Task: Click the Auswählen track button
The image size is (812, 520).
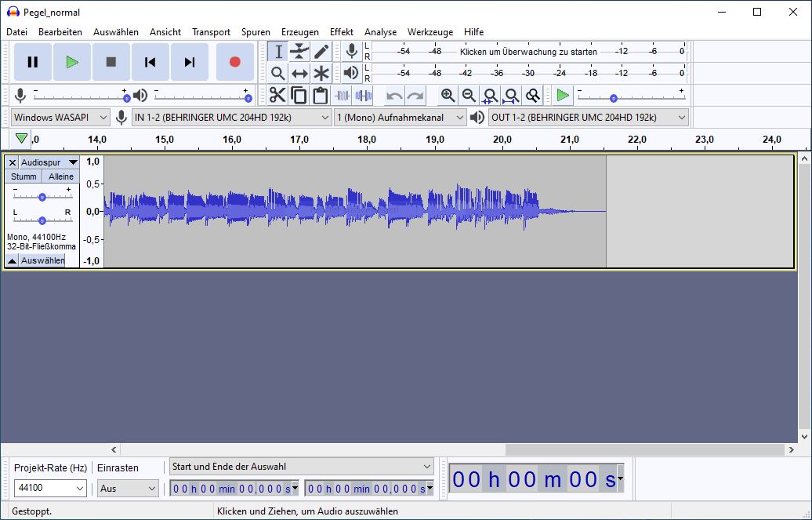Action: point(42,260)
